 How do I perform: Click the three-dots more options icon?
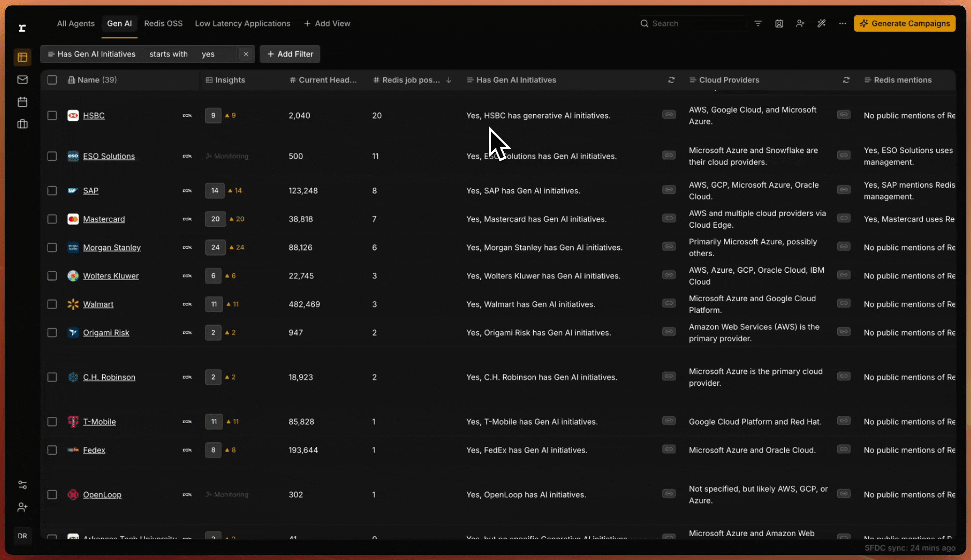(842, 23)
